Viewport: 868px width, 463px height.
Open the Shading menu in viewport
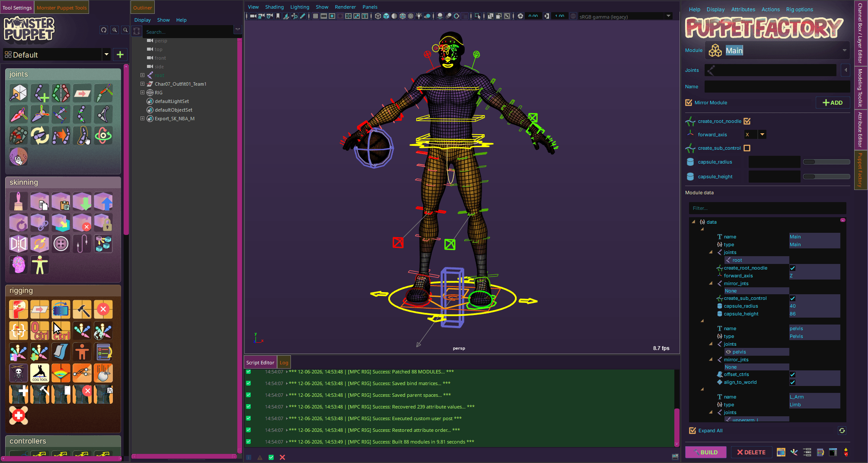coord(274,7)
